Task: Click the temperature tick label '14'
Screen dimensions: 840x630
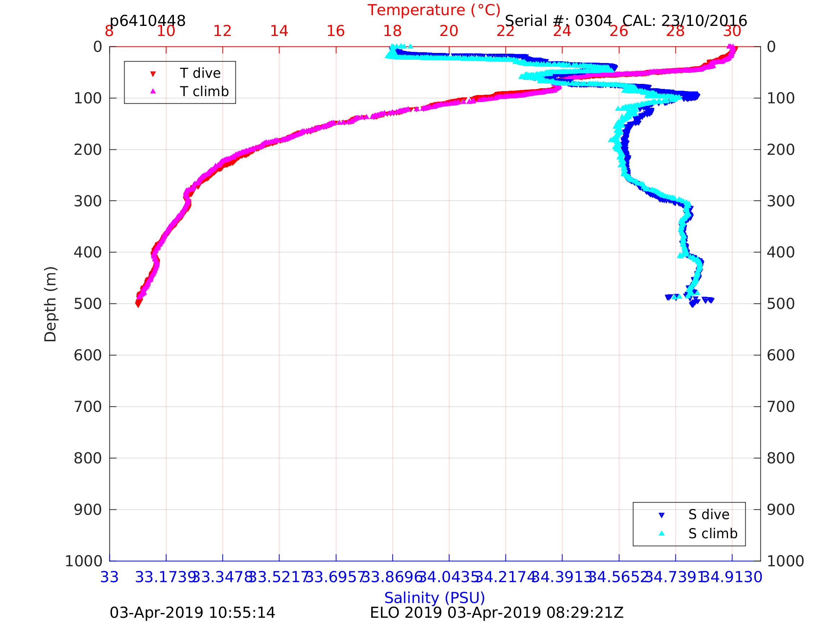Action: [x=279, y=31]
